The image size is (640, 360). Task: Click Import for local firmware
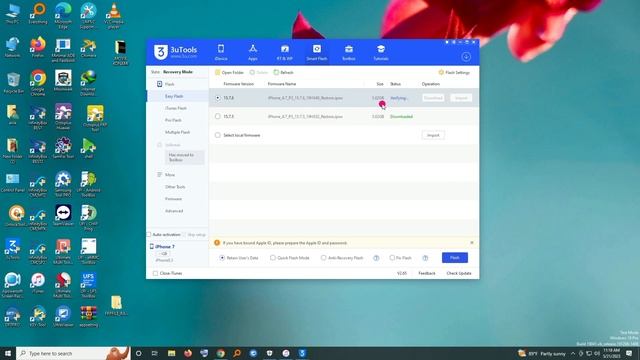pos(433,135)
